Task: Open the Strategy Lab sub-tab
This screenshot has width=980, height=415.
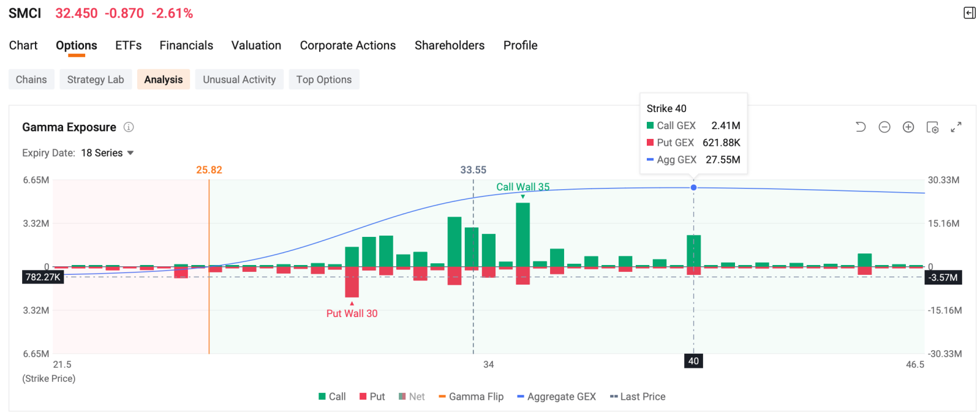Action: (96, 80)
